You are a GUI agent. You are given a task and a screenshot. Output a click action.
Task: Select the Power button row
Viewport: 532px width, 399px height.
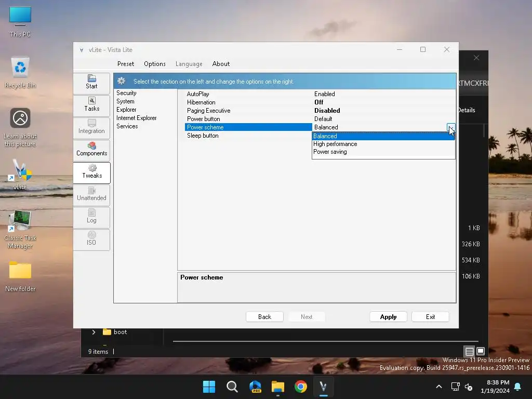coord(248,119)
